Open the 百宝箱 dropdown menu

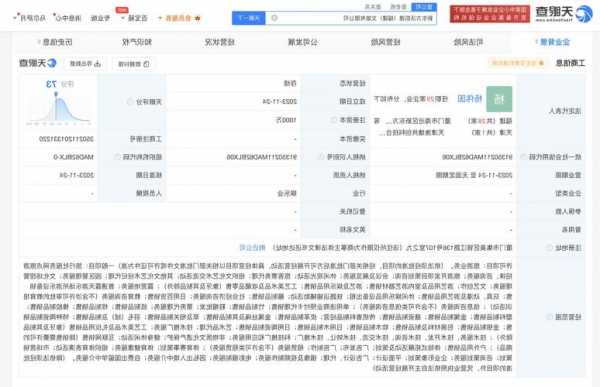tap(134, 18)
